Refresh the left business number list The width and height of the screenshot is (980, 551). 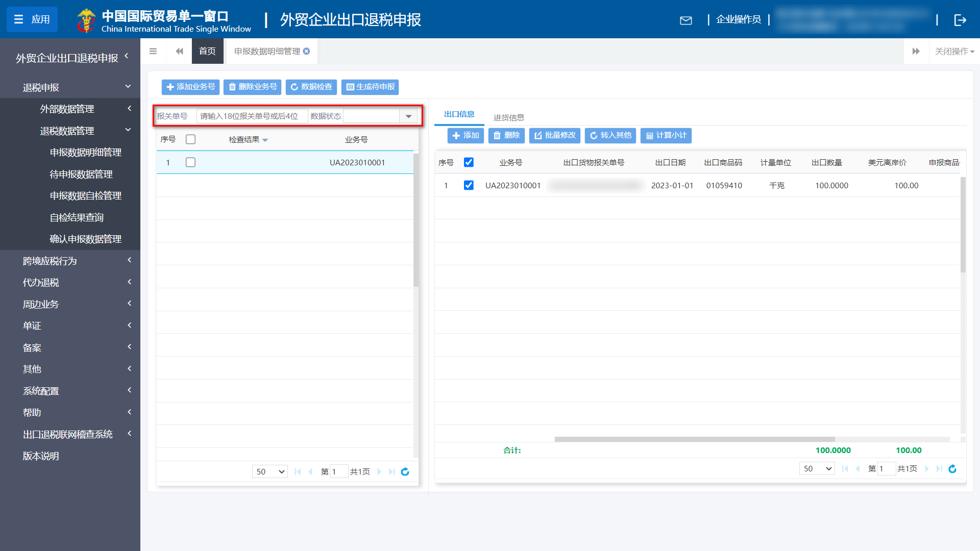405,471
